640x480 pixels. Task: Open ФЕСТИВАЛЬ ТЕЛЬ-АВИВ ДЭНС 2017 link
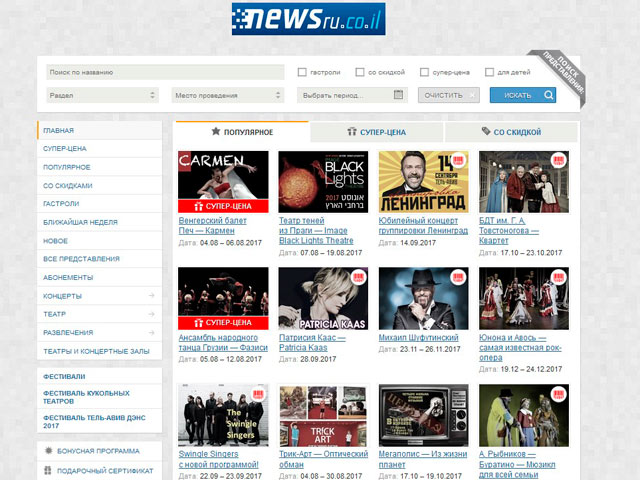tap(100, 421)
